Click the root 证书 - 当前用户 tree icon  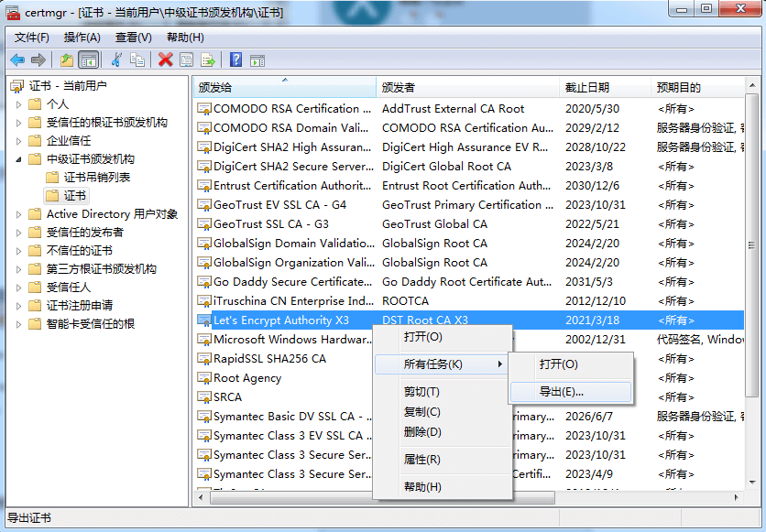(x=17, y=86)
